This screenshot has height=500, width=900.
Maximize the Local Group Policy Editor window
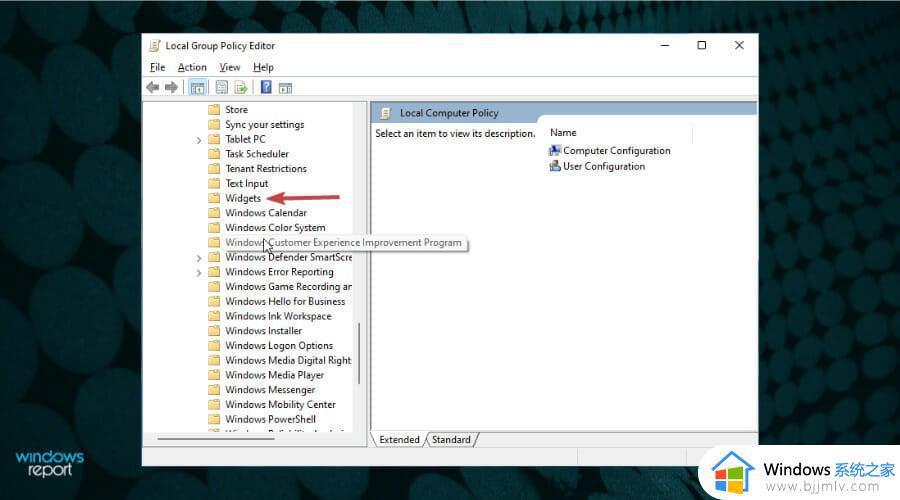[x=701, y=45]
